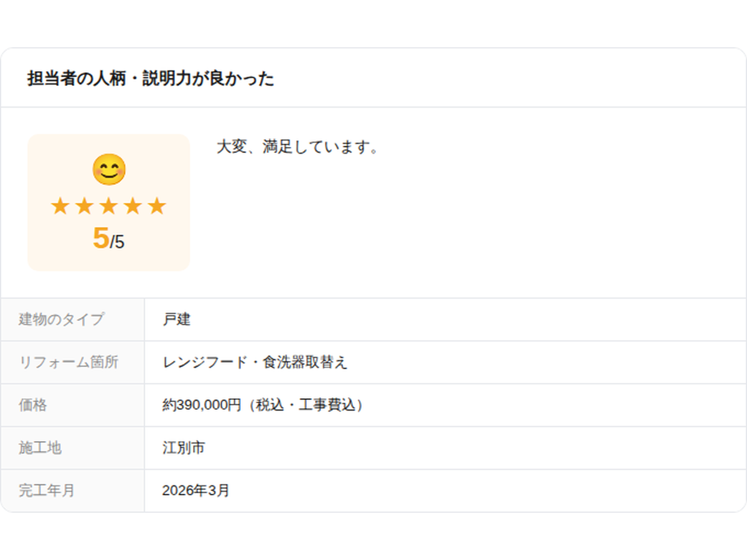Click the 価格 label cell
Image resolution: width=747 pixels, height=560 pixels.
pos(33,405)
